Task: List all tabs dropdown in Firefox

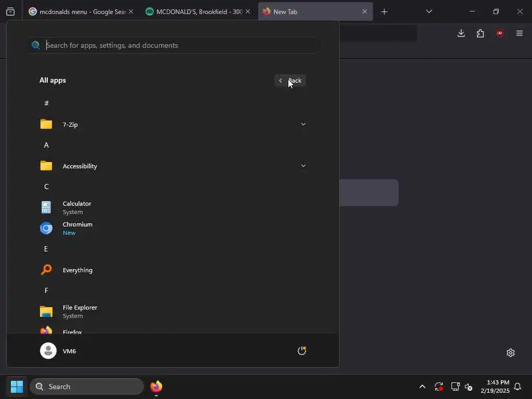Action: tap(429, 11)
